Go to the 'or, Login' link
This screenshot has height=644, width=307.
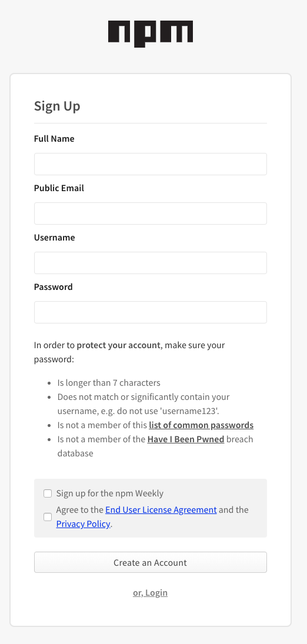coord(151,593)
